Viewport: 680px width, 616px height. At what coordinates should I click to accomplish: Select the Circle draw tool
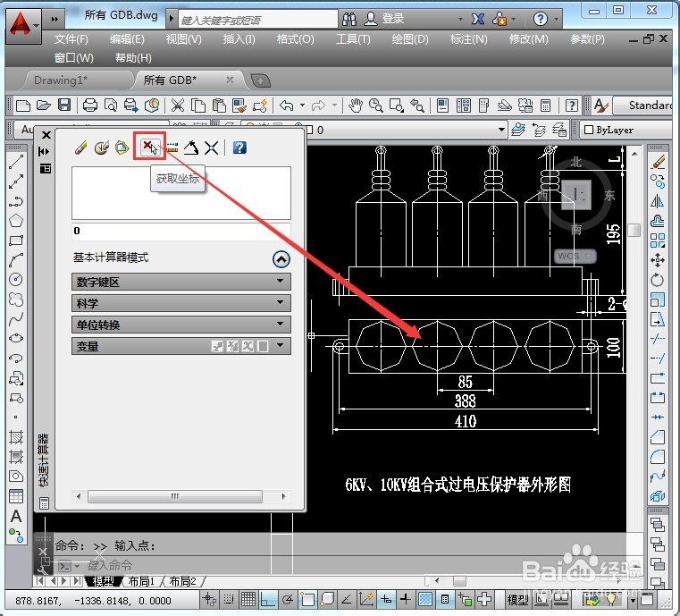click(x=16, y=279)
